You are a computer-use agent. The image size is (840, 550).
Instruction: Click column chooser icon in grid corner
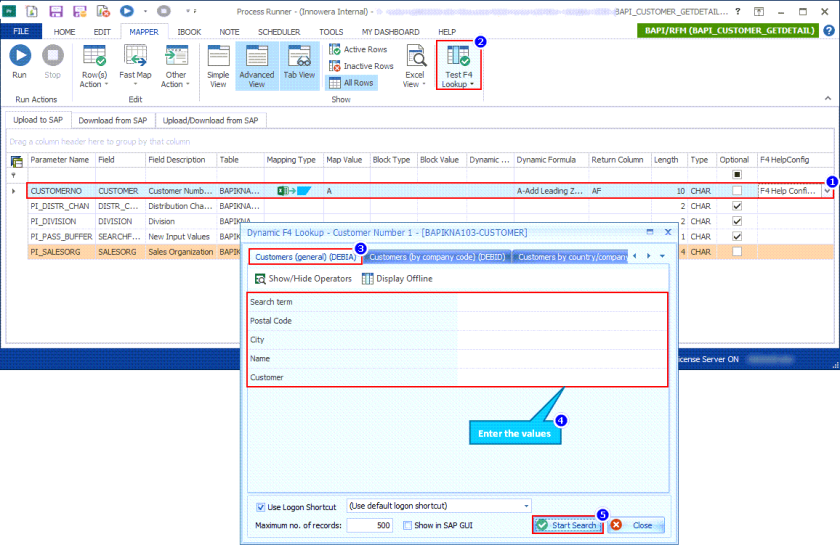coord(17,161)
